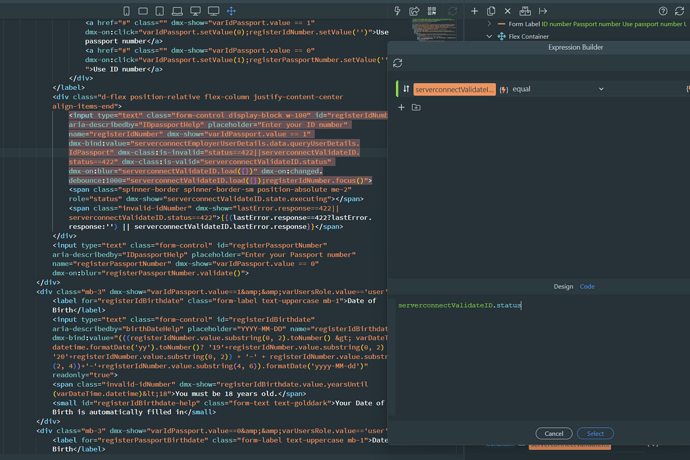Click the Cancel button
The width and height of the screenshot is (690, 460).
554,434
